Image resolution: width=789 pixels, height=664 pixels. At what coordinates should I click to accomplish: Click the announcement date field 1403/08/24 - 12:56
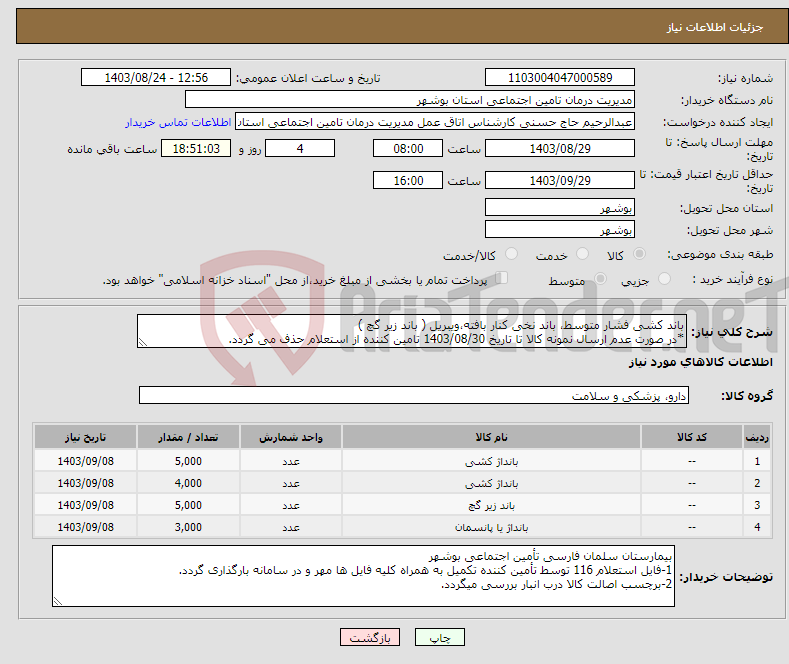[155, 77]
